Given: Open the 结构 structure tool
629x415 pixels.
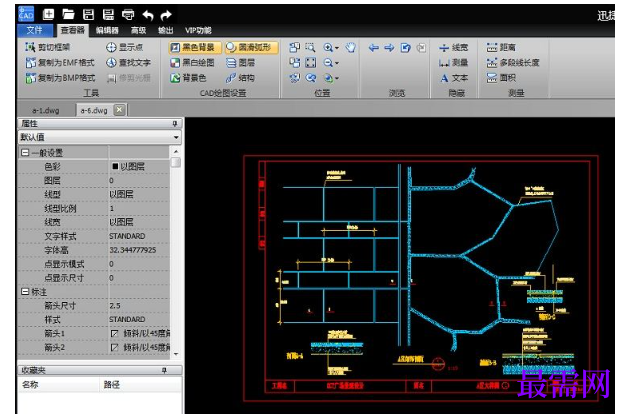Looking at the screenshot, I should tap(240, 78).
